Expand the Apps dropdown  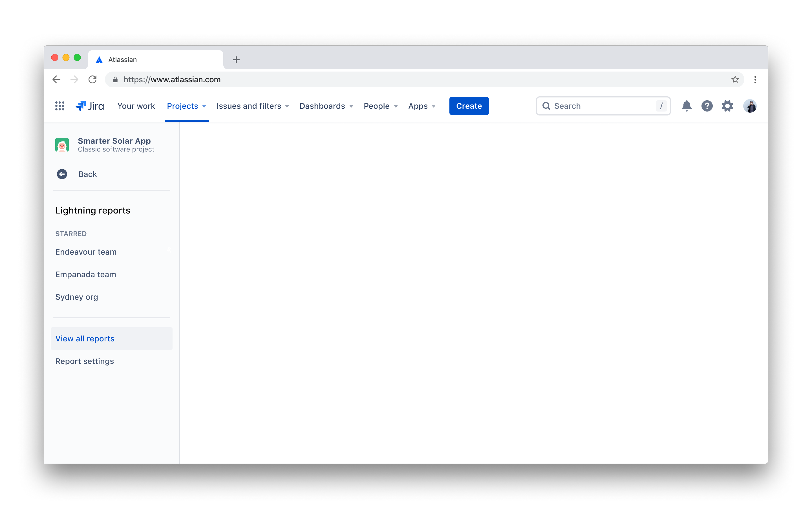[x=422, y=106]
